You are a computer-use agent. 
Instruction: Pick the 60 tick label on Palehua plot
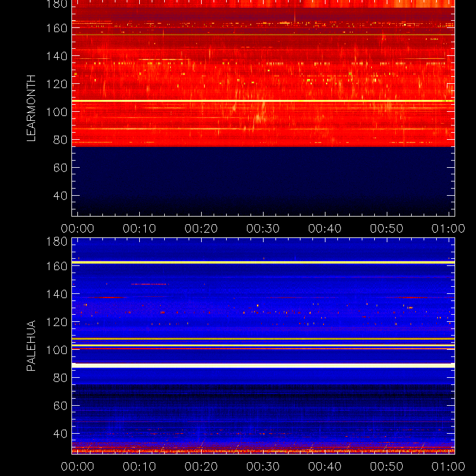61,406
